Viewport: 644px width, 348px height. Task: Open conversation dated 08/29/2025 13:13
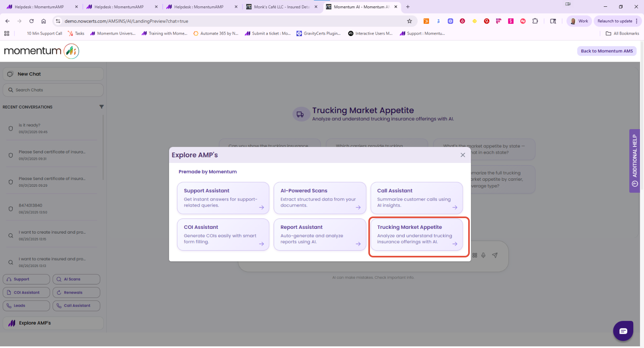(x=52, y=262)
